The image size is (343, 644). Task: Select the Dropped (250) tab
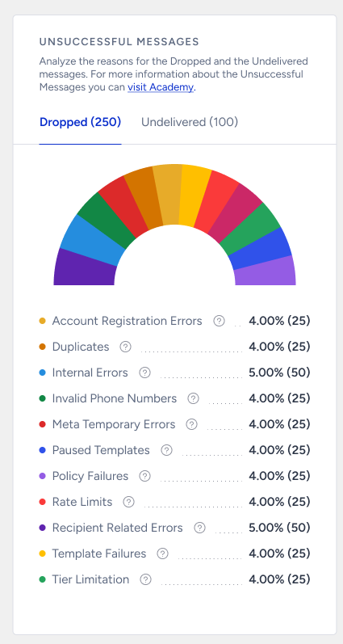click(81, 122)
